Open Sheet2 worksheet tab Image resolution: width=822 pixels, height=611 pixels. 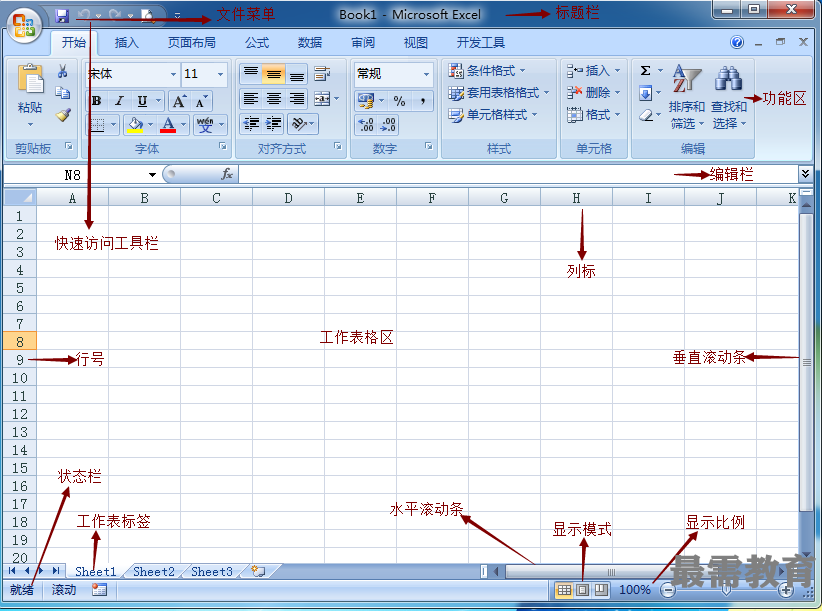click(154, 572)
